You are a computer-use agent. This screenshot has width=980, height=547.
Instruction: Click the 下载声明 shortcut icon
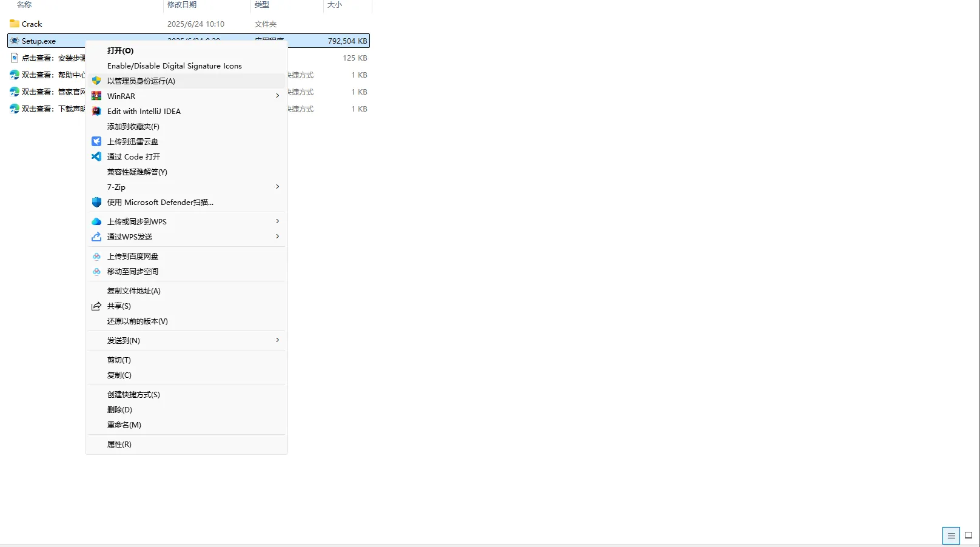(x=15, y=109)
